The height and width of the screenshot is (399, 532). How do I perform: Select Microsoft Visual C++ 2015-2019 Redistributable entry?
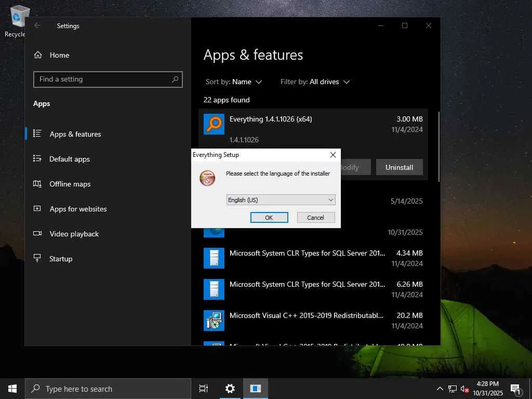point(313,321)
